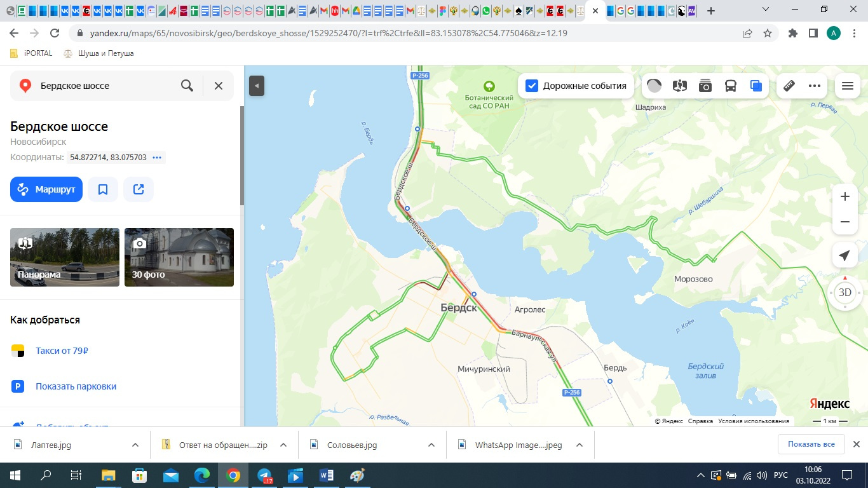The image size is (868, 488).
Task: Zoom in the map with plus button
Action: pos(844,197)
